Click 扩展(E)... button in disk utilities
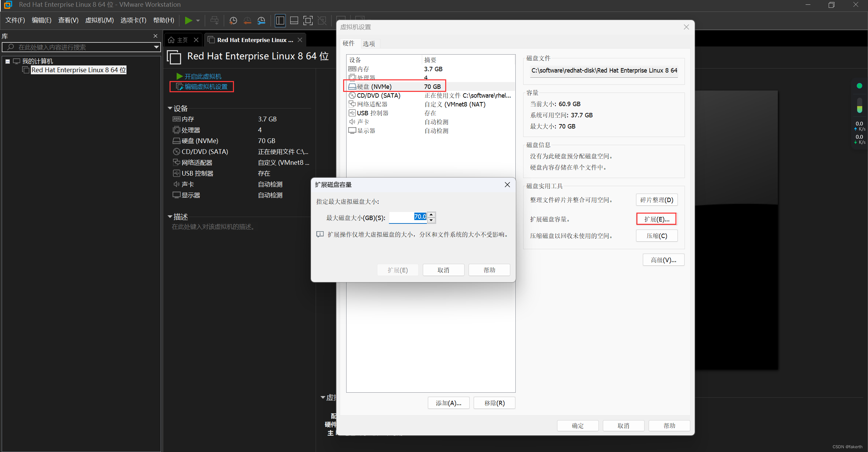The image size is (868, 452). 657,219
